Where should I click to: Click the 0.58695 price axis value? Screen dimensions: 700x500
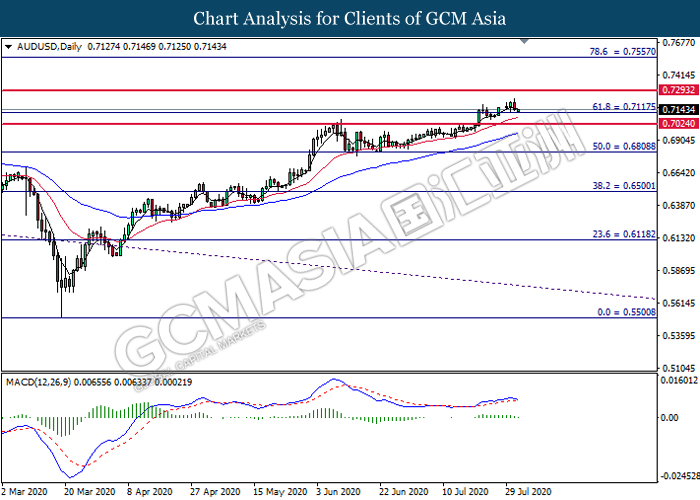[x=679, y=271]
